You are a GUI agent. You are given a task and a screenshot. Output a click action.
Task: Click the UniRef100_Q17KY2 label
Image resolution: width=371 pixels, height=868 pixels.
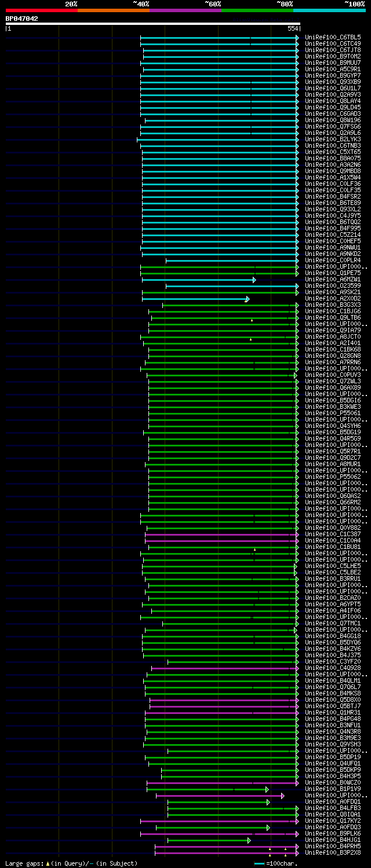click(x=333, y=821)
